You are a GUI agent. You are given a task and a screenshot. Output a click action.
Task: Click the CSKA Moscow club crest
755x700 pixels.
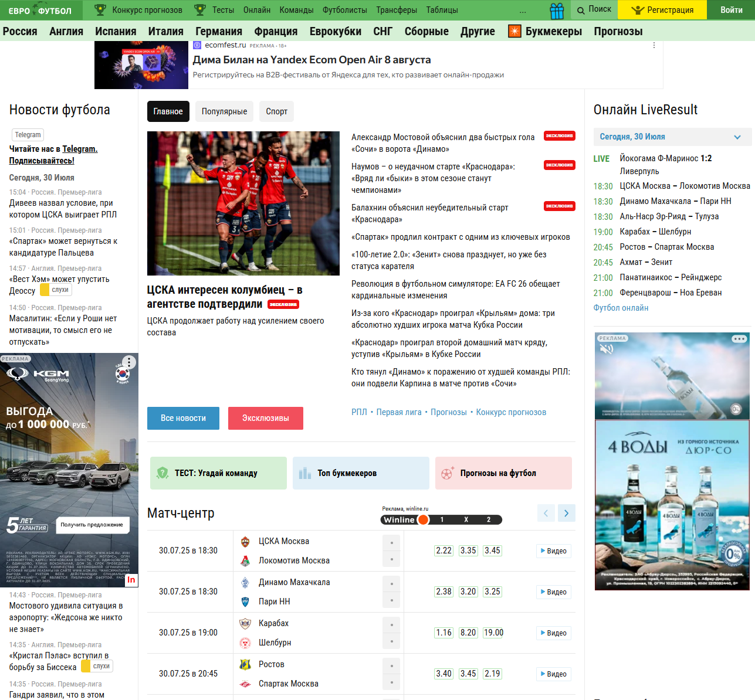pos(245,542)
